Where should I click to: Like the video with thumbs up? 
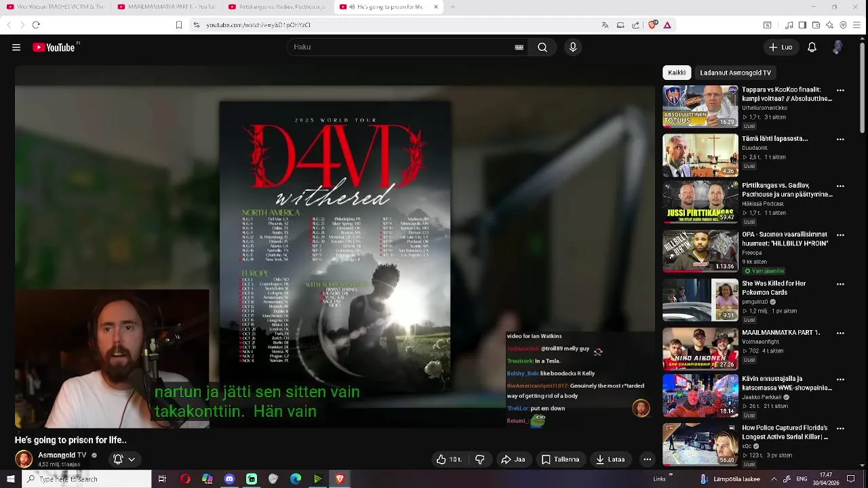coord(449,460)
